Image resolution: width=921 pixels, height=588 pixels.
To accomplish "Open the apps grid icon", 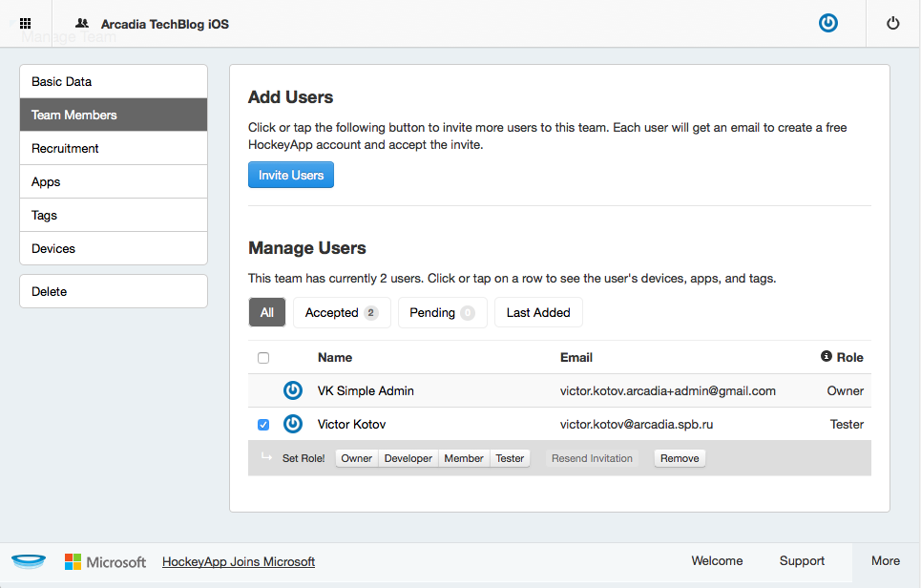I will click(x=25, y=24).
